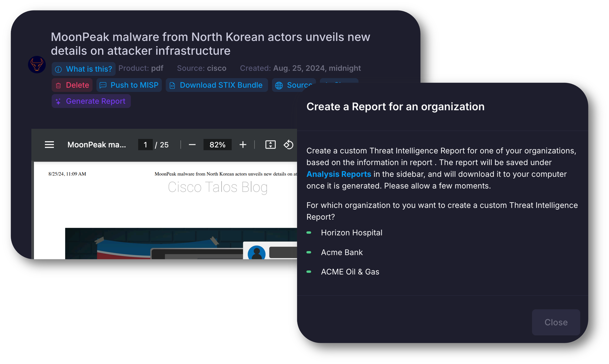Click the PDF zoom in plus icon
The height and width of the screenshot is (364, 609).
pyautogui.click(x=243, y=145)
